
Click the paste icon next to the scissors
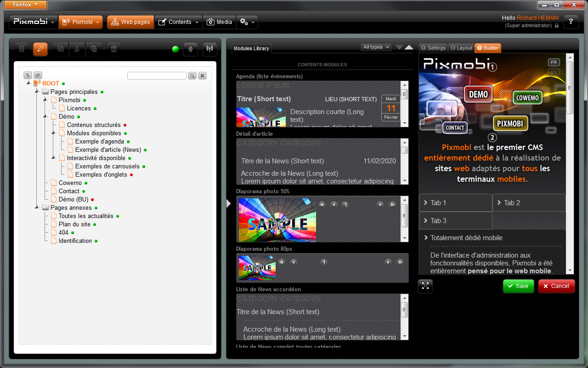94,49
